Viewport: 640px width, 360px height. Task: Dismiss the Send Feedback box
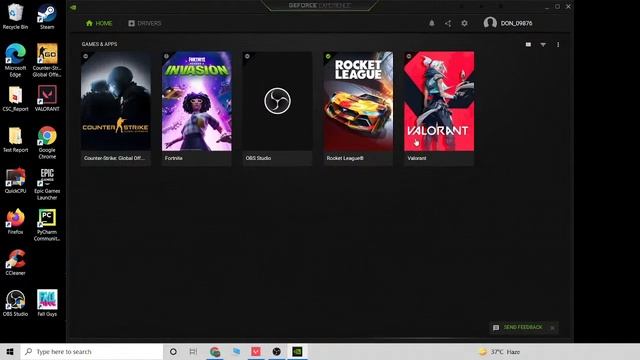552,328
